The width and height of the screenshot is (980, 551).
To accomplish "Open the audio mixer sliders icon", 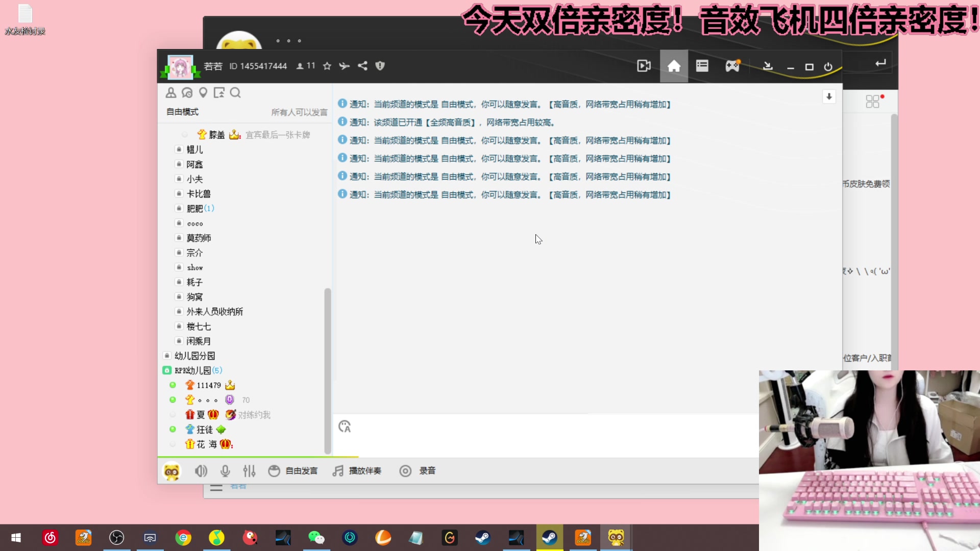I will click(249, 470).
